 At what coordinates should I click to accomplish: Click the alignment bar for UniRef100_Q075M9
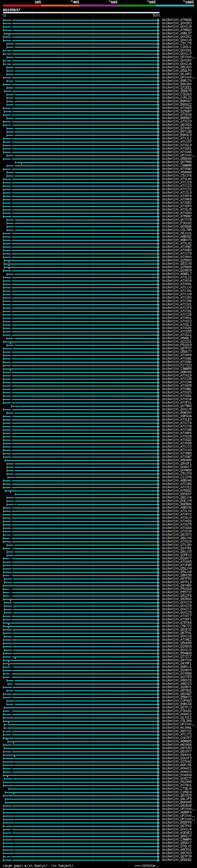(87, 162)
